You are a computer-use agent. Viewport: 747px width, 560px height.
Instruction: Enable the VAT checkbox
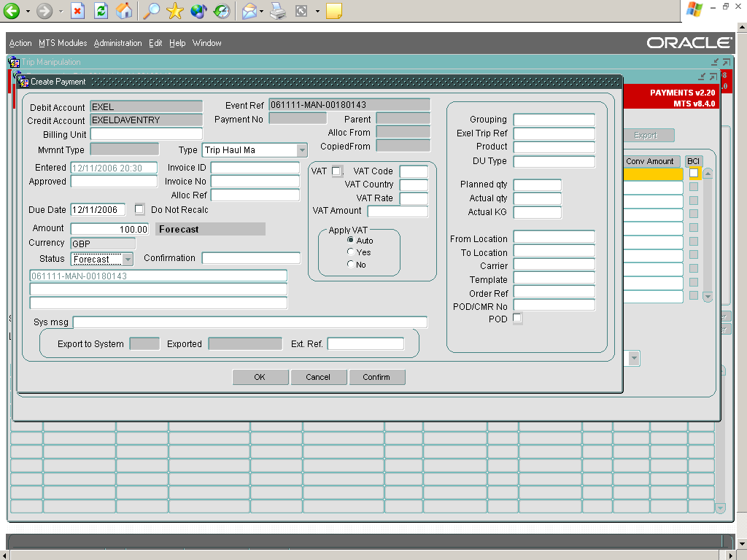click(336, 171)
